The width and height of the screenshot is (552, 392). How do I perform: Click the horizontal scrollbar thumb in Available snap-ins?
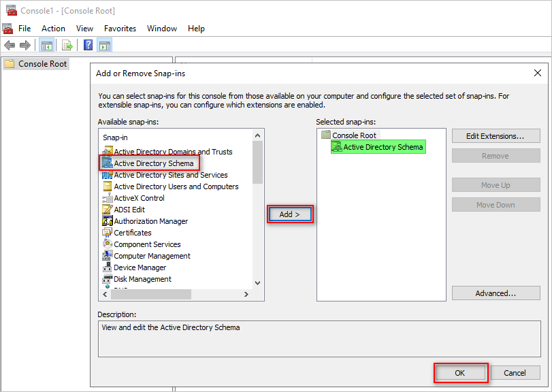click(x=151, y=294)
